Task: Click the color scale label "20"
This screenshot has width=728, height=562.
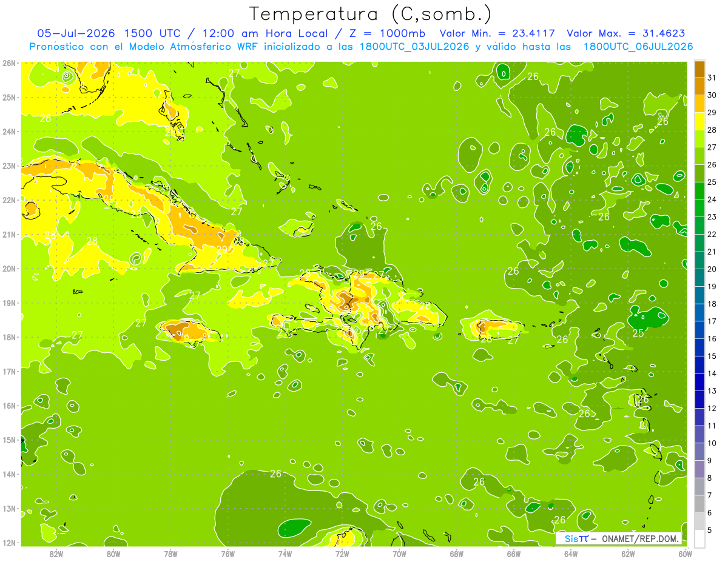Action: [712, 269]
